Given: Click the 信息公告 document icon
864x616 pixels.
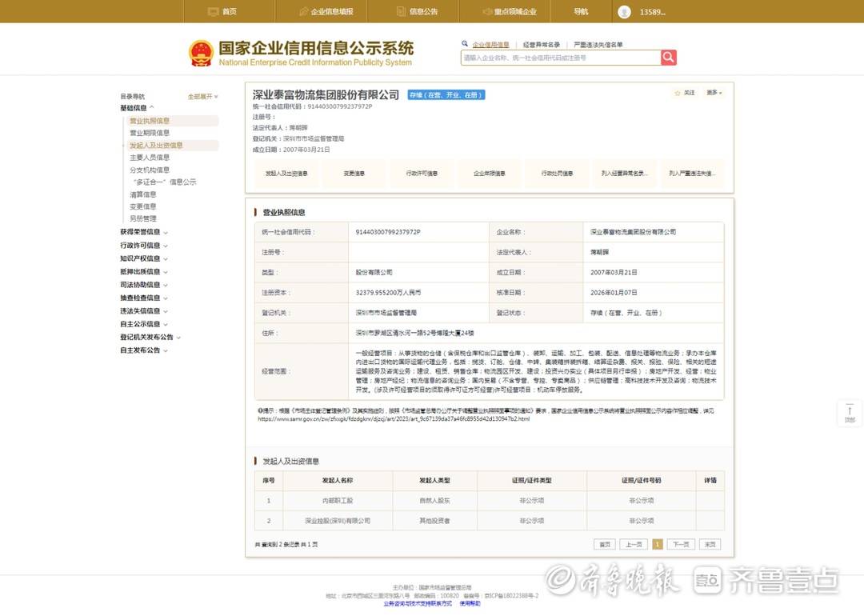Looking at the screenshot, I should pos(401,11).
